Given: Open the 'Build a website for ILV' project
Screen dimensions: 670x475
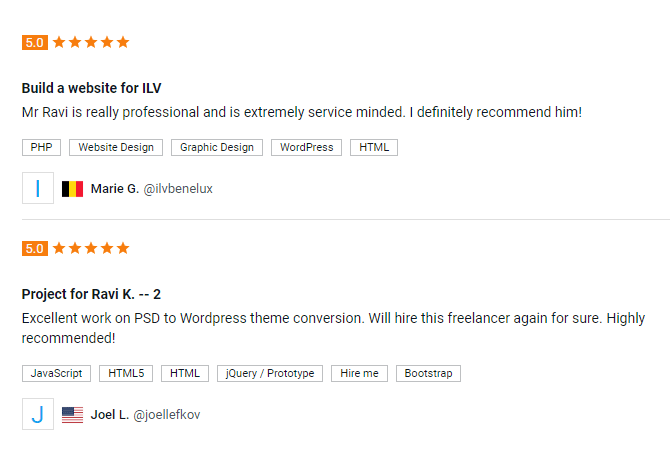Looking at the screenshot, I should 91,88.
